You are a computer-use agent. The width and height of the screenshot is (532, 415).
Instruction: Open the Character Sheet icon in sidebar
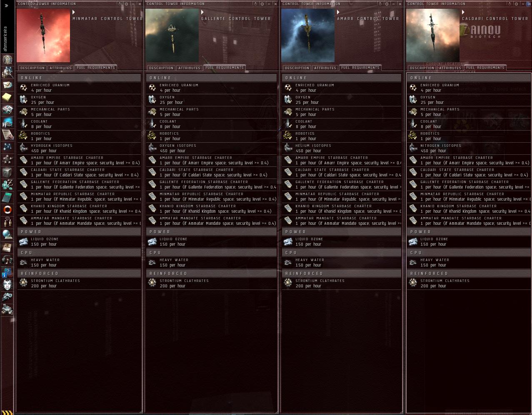[x=7, y=59]
